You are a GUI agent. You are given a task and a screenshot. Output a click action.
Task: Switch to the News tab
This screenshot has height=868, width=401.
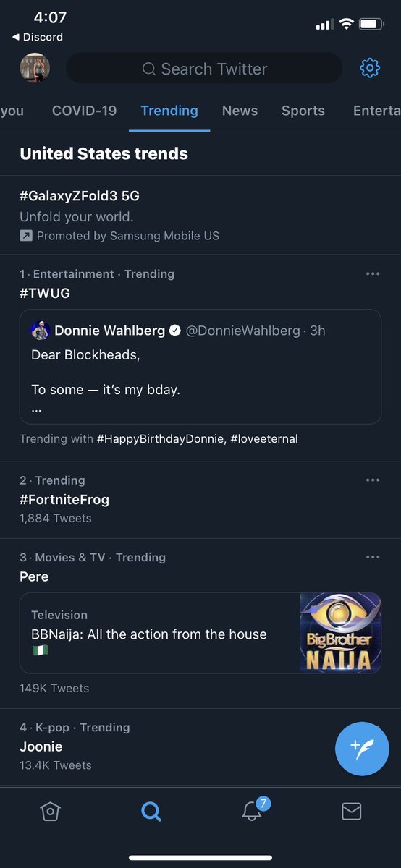[x=240, y=111]
